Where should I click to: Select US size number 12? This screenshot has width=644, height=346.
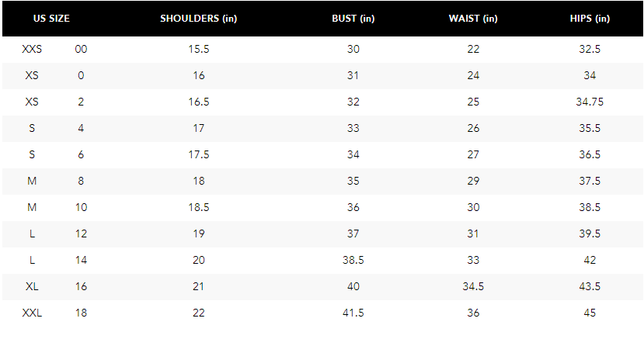[81, 234]
